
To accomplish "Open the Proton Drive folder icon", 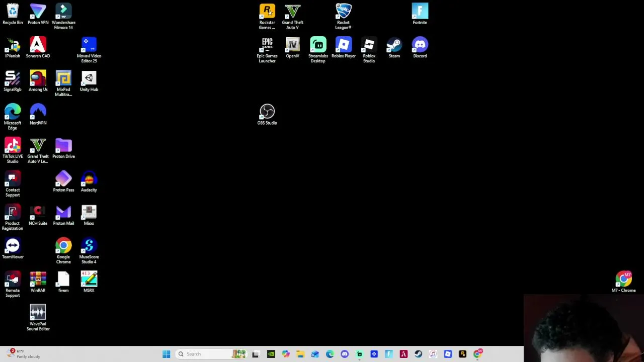I will pyautogui.click(x=63, y=148).
